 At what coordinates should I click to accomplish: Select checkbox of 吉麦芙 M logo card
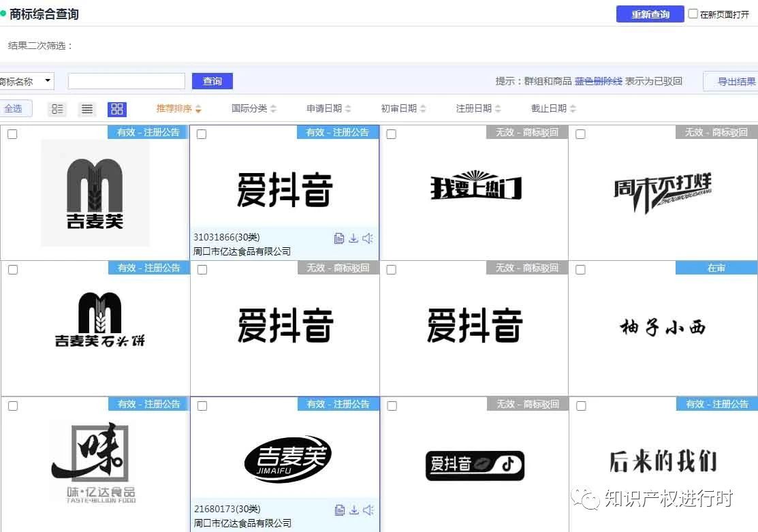12,134
